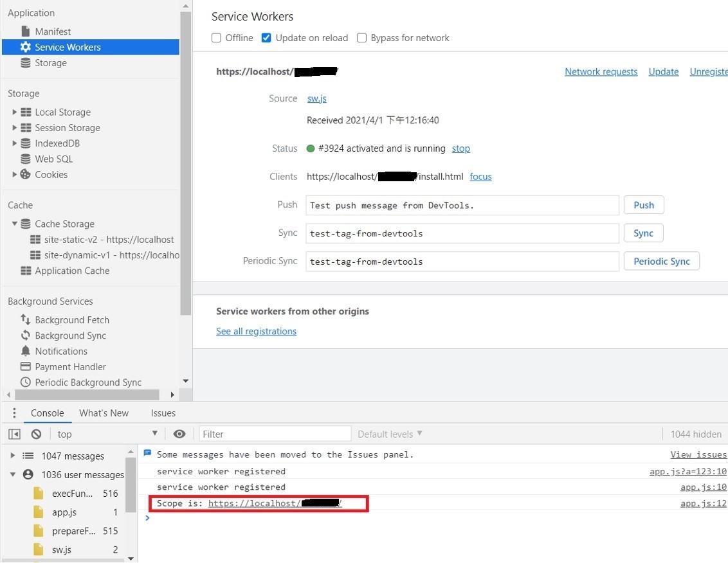Click the execFun... file icon
Image resolution: width=728 pixels, height=563 pixels.
coord(38,493)
